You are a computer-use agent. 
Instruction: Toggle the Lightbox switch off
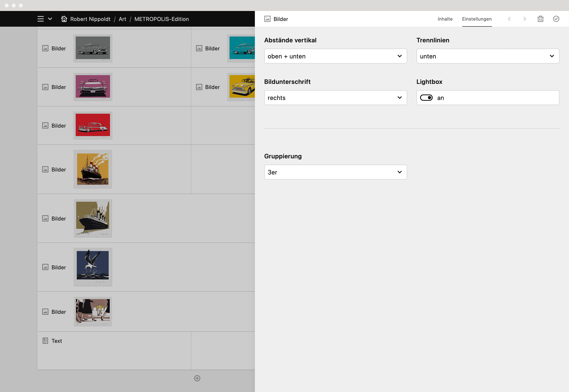pyautogui.click(x=426, y=97)
